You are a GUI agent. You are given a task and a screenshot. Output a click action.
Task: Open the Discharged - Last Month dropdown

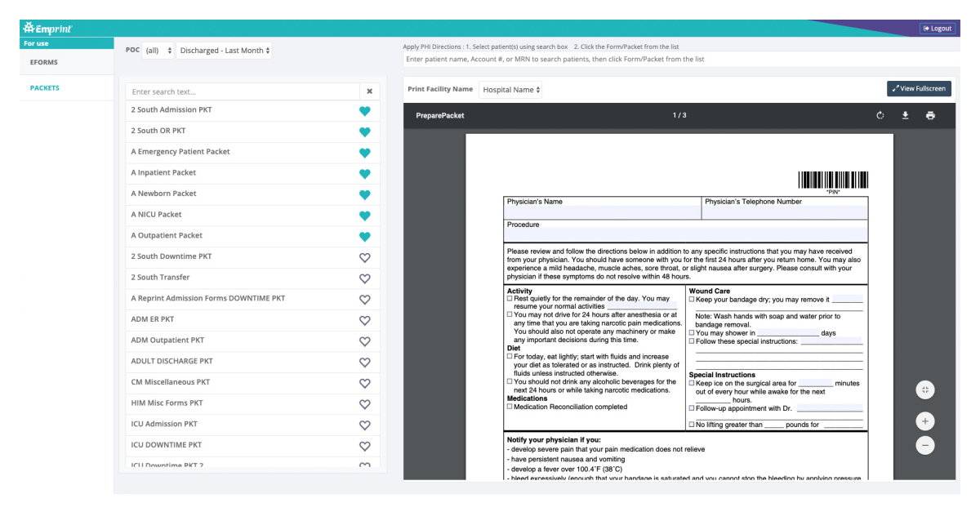point(222,50)
